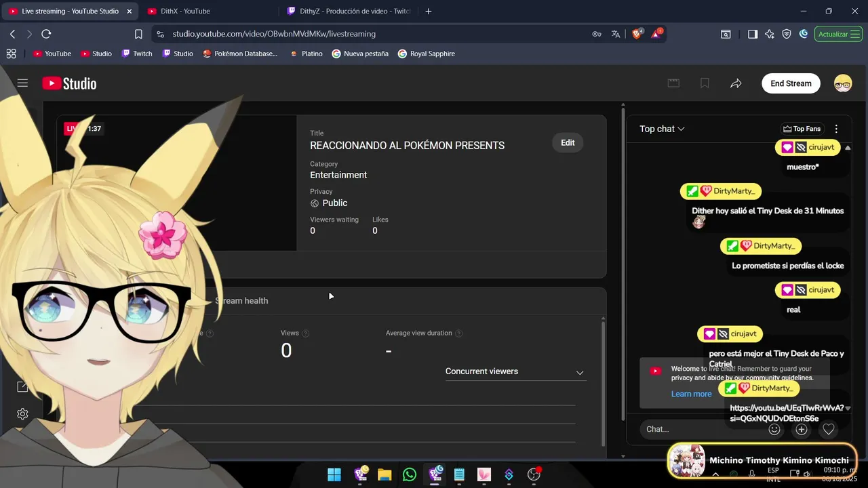Open the Nueva pestaña bookmark
868x488 pixels.
pos(360,54)
